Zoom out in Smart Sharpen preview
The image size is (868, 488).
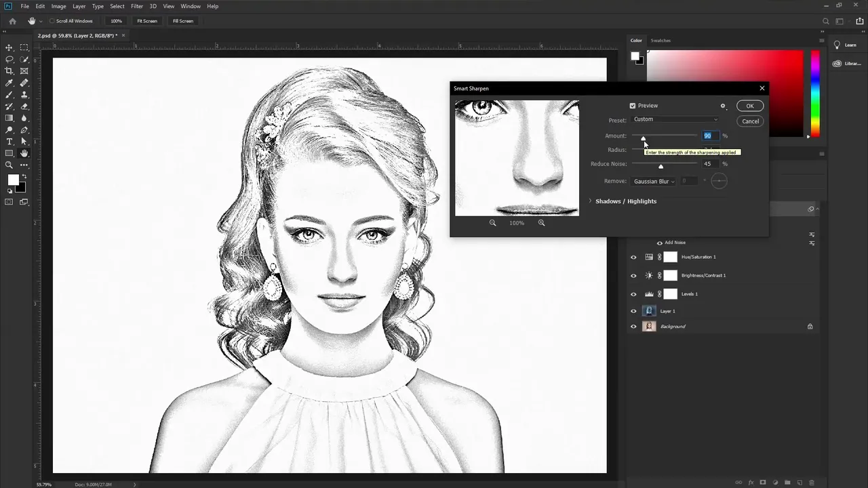(x=493, y=223)
